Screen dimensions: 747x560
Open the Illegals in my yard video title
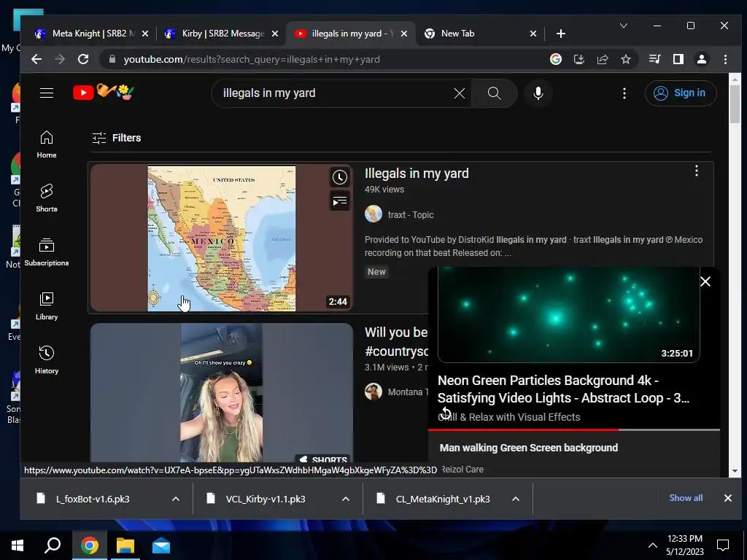coord(417,174)
